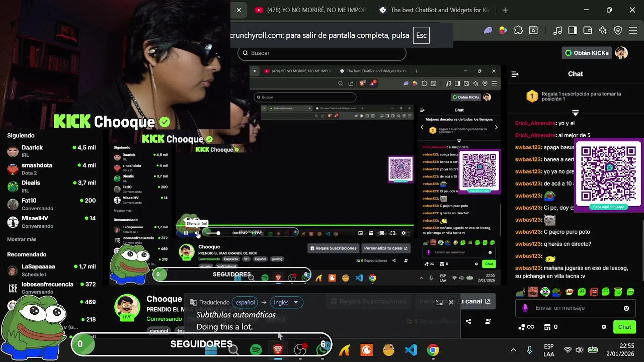Expand the captions overlay window icon
This screenshot has width=644, height=362.
click(439, 302)
